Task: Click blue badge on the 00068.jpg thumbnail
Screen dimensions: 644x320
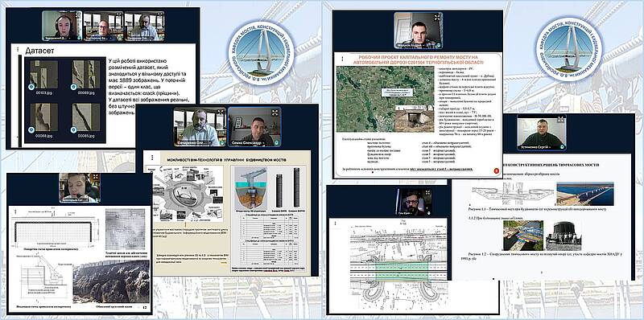Action: 31,129
